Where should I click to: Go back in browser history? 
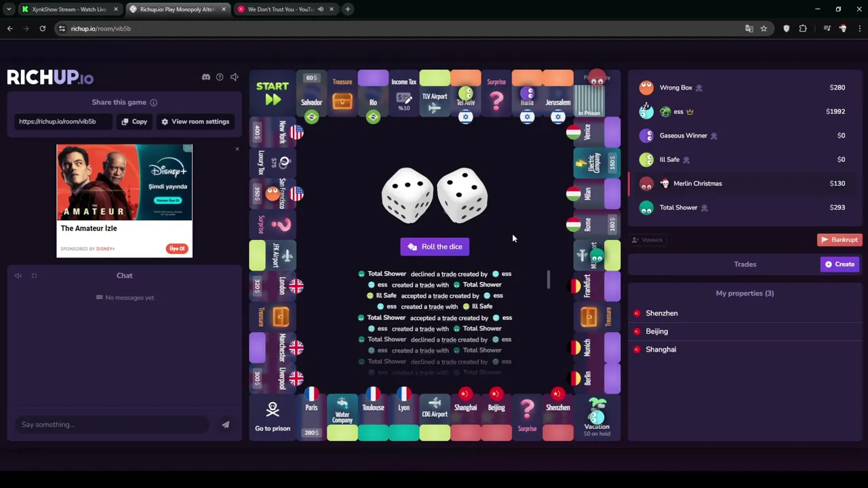9,28
